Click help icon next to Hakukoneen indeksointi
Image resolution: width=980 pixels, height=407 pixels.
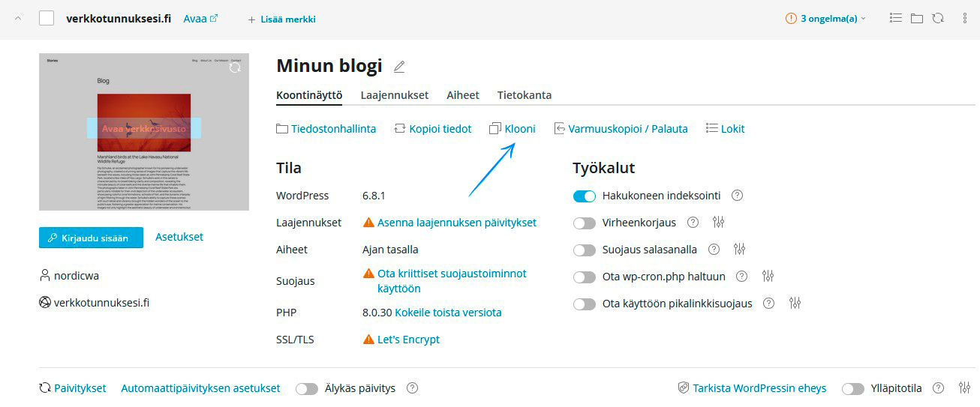(737, 196)
